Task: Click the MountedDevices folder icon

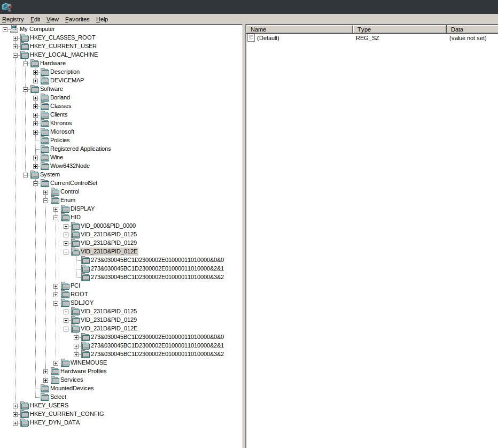Action: coord(45,388)
